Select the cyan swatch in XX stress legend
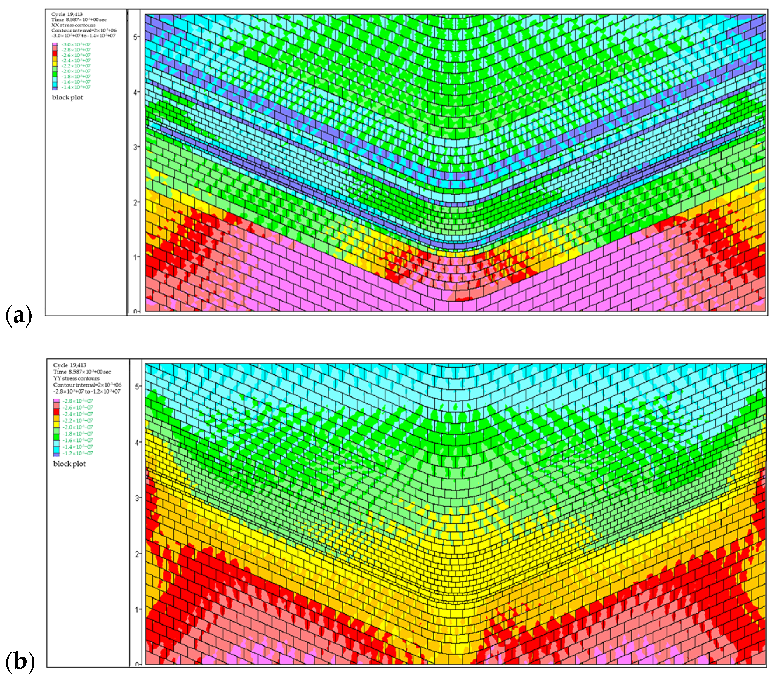The image size is (784, 686). point(55,85)
